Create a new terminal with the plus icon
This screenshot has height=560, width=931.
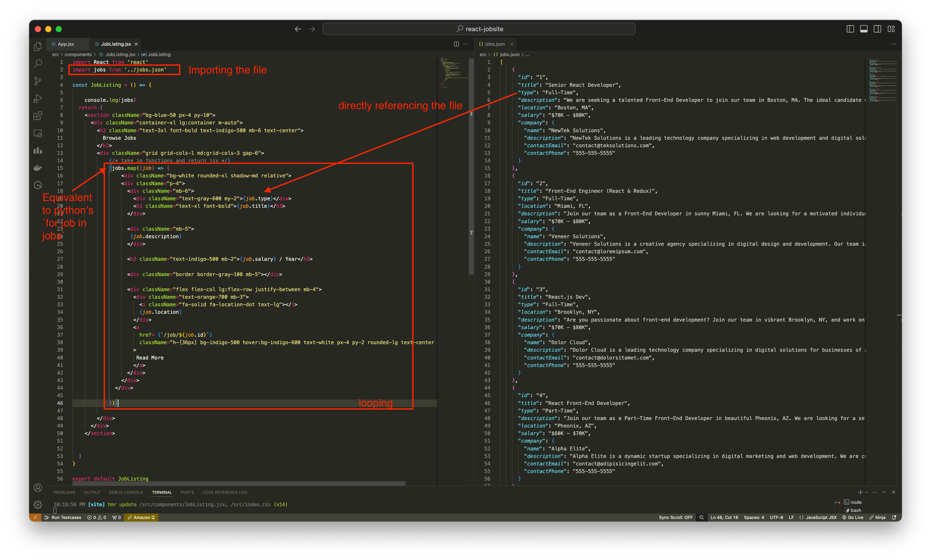tap(860, 492)
